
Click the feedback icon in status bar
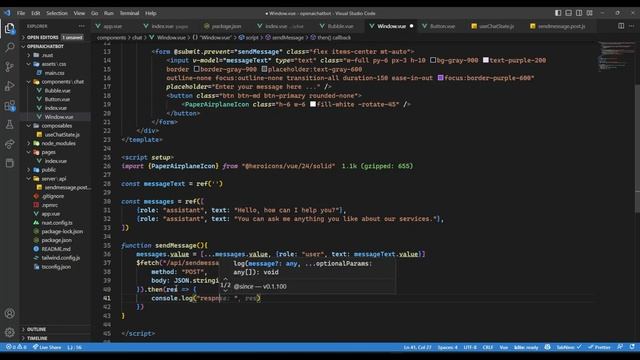[620, 347]
